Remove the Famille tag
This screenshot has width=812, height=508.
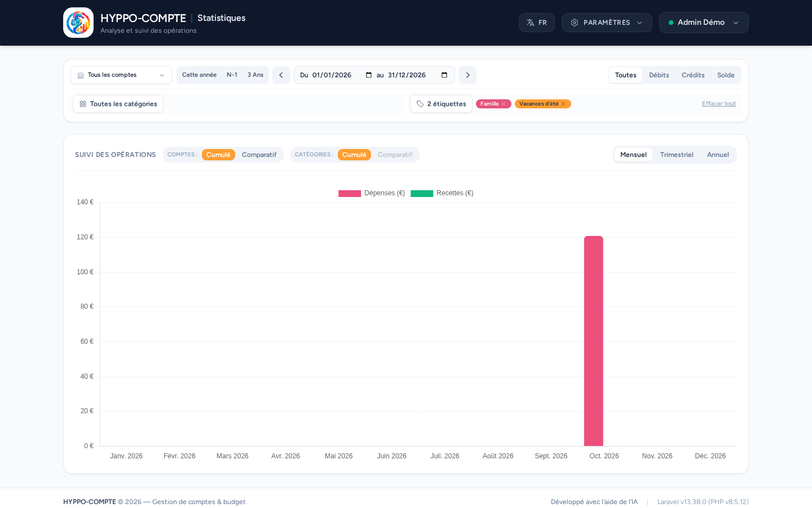(504, 104)
